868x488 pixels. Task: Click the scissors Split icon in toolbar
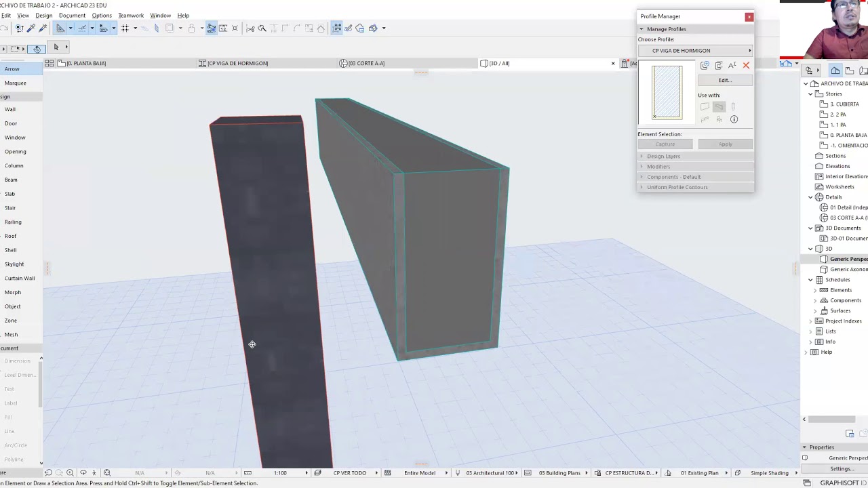(x=250, y=28)
